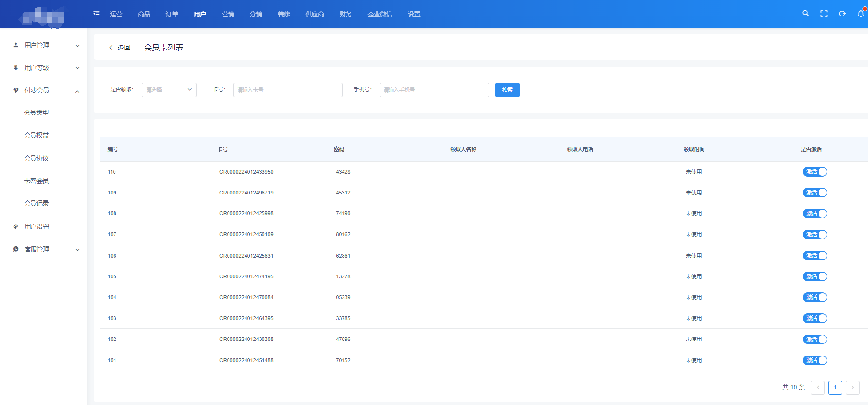Image resolution: width=868 pixels, height=405 pixels.
Task: Click the 领取时间 column header
Action: coord(694,149)
